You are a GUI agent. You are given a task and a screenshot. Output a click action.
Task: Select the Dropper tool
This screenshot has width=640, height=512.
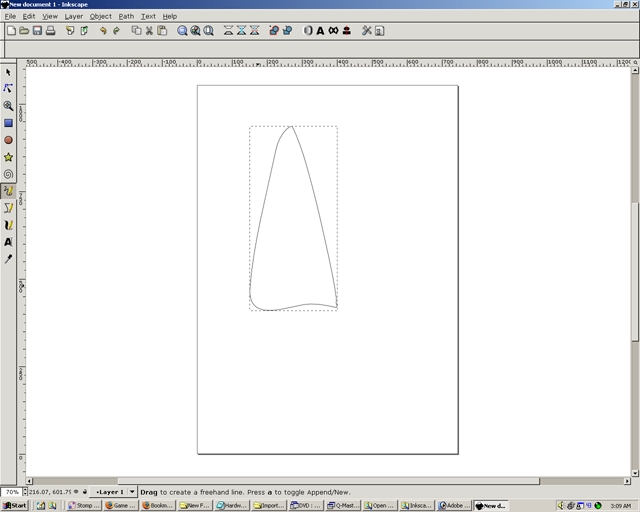(x=8, y=259)
